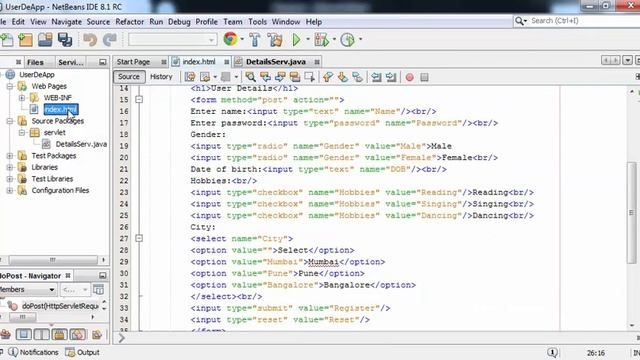This screenshot has height=360, width=640.
Task: Click the Find Previous Occurrence icon
Action: pos(265,77)
